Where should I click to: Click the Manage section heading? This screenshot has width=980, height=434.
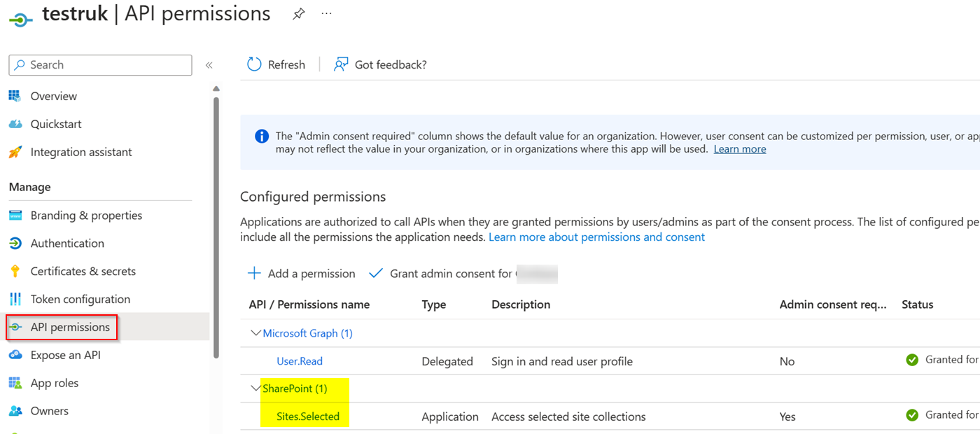click(30, 187)
